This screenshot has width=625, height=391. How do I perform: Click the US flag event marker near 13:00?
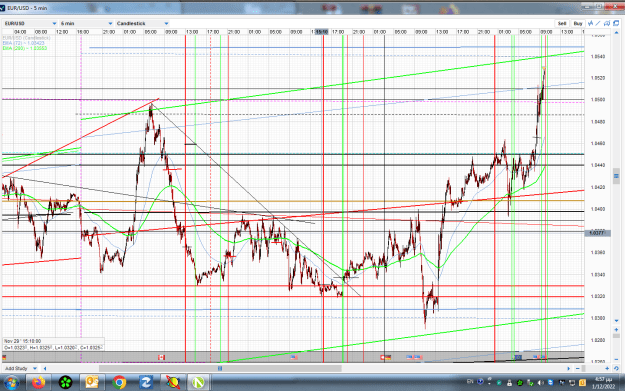tap(294, 357)
